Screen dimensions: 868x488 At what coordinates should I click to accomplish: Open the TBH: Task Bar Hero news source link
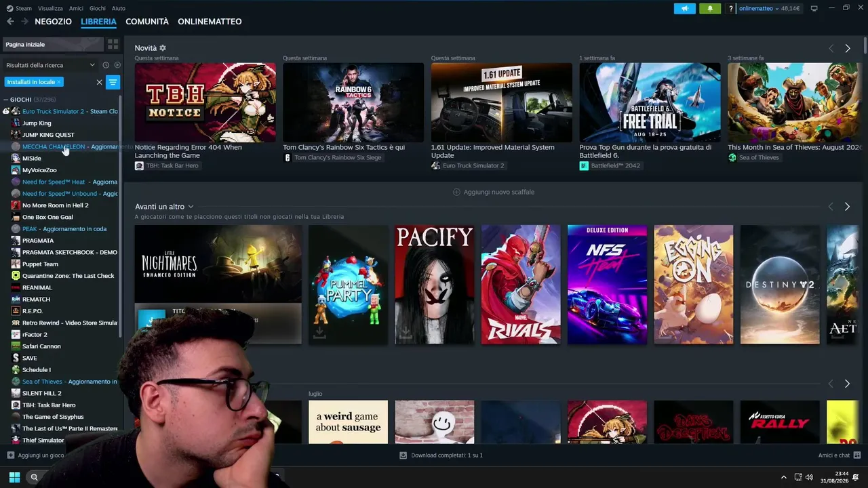[x=174, y=166]
